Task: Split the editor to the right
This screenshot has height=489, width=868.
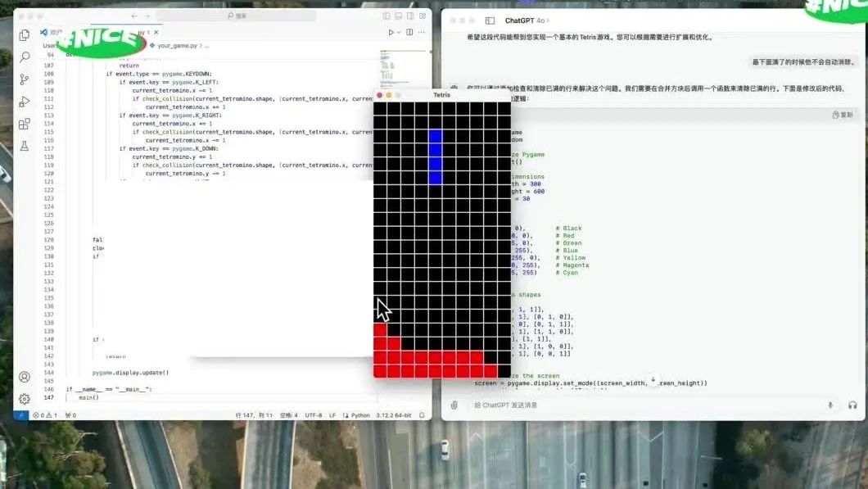Action: 409,33
